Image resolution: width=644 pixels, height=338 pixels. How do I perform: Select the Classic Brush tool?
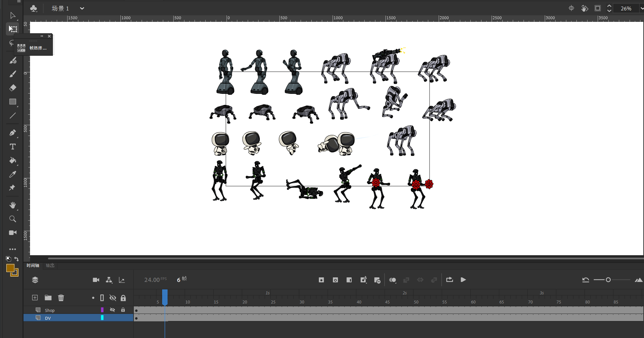click(x=13, y=74)
